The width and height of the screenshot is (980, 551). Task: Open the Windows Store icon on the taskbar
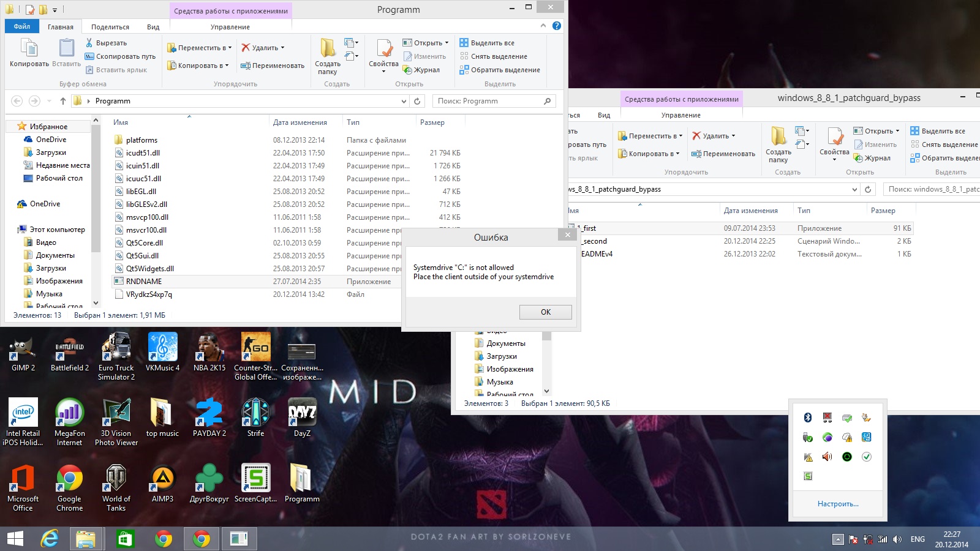tap(125, 539)
